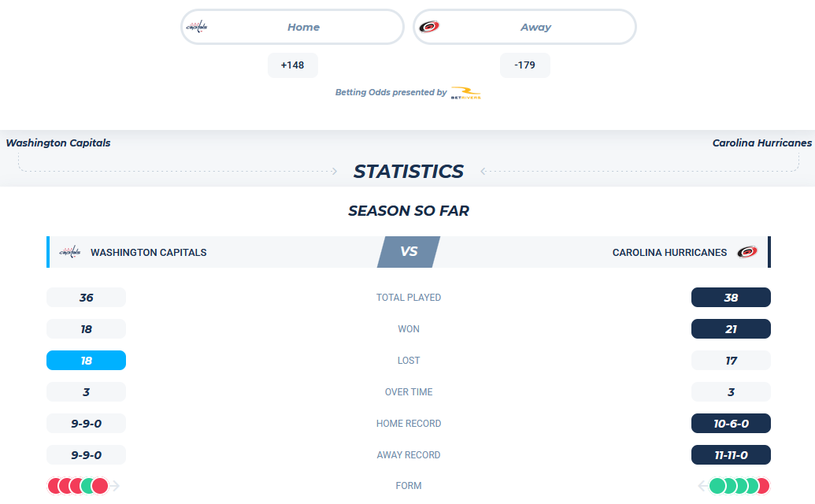Viewport: 815px width, 504px height.
Task: Select the Away team pick option
Action: tap(524, 27)
